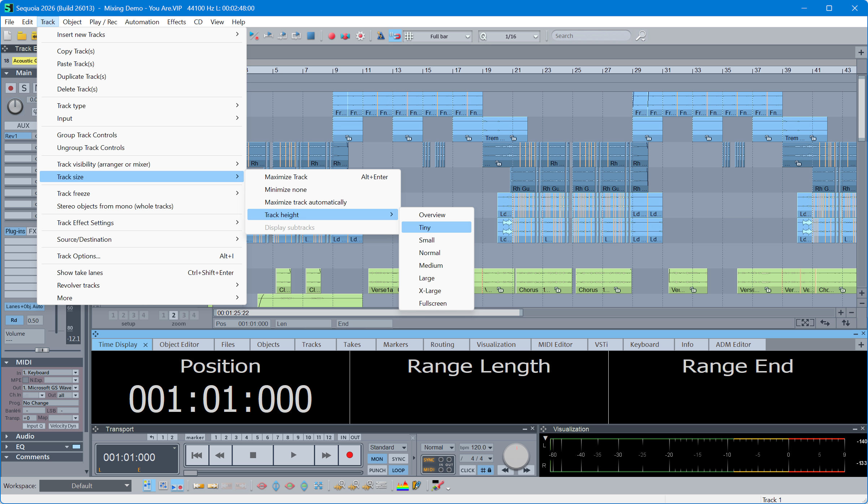This screenshot has height=504, width=868.
Task: Click the blue stop square toolbar icon
Action: (311, 36)
